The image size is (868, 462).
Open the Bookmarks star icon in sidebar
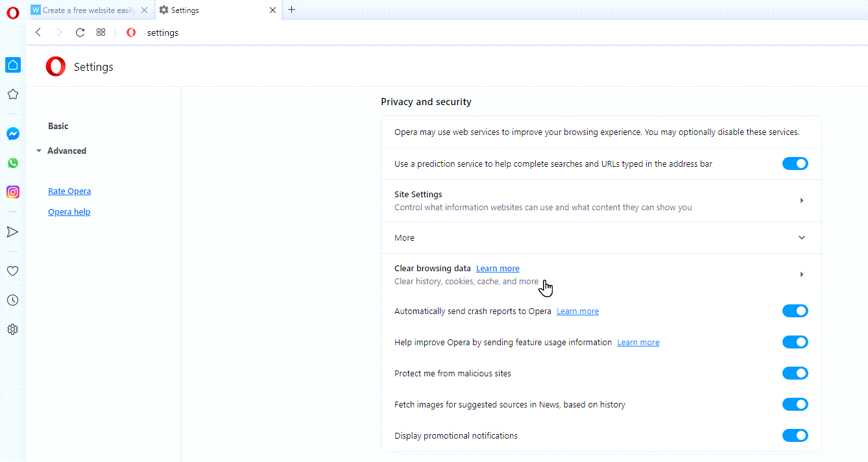[x=13, y=94]
